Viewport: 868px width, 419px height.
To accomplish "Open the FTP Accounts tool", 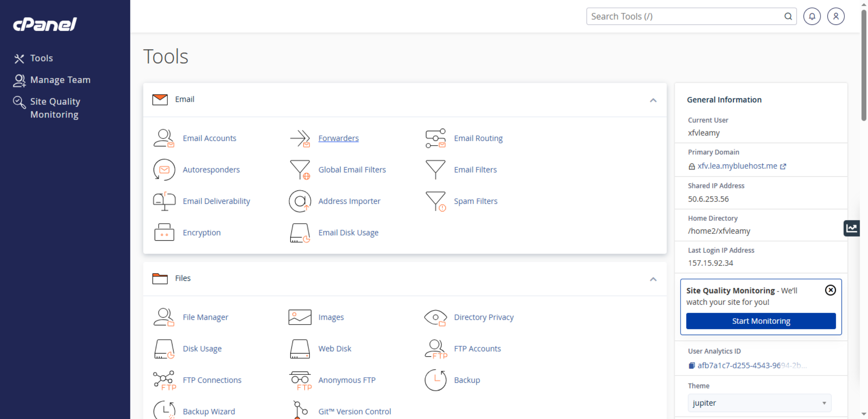I will pos(477,349).
